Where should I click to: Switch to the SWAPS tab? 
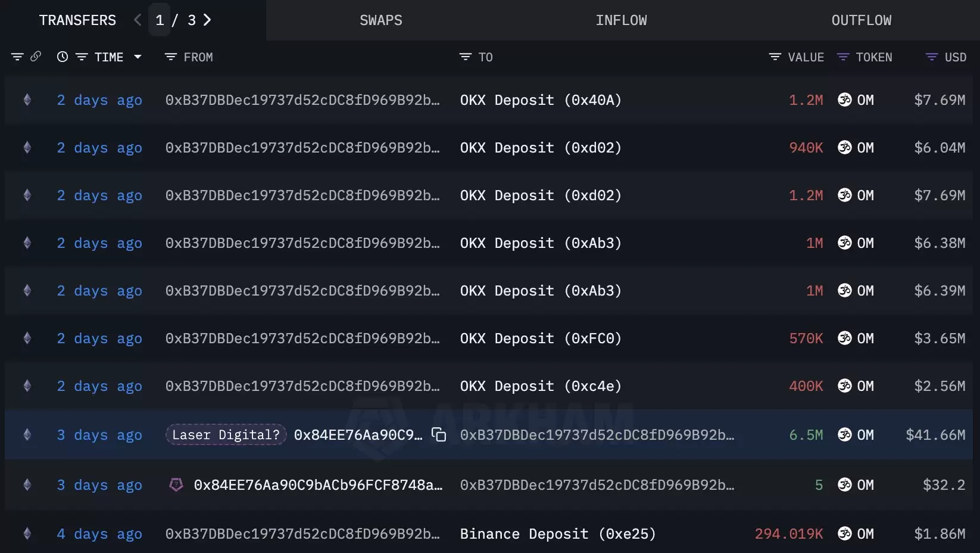[x=380, y=20]
